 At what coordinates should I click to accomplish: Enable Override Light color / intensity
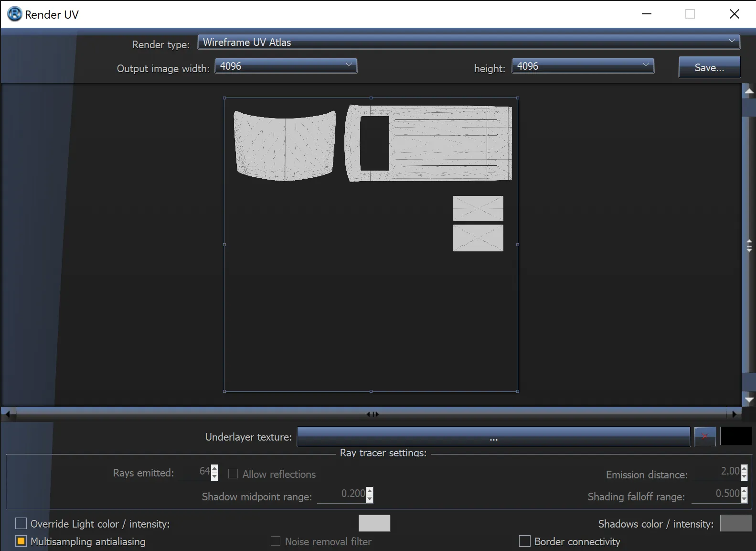[x=21, y=524]
